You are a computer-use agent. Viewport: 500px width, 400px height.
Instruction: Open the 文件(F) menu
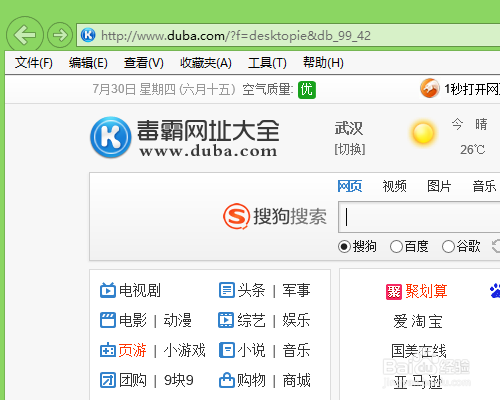[x=34, y=63]
